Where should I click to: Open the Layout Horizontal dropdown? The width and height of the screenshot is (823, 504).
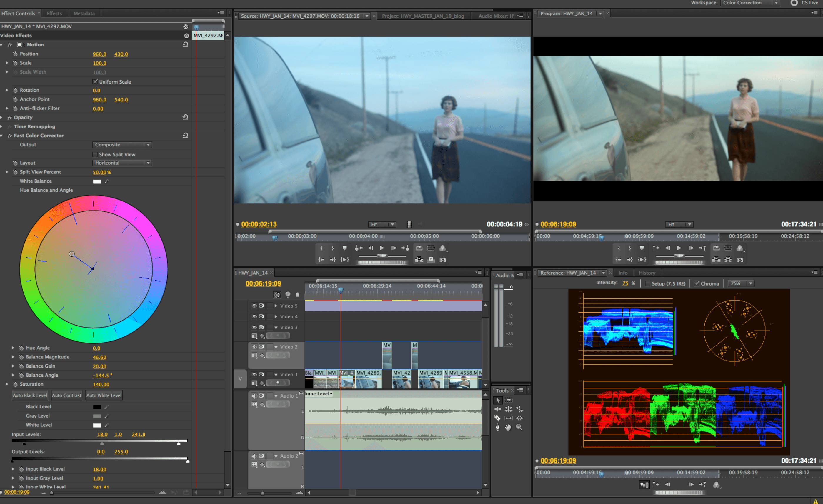point(122,163)
